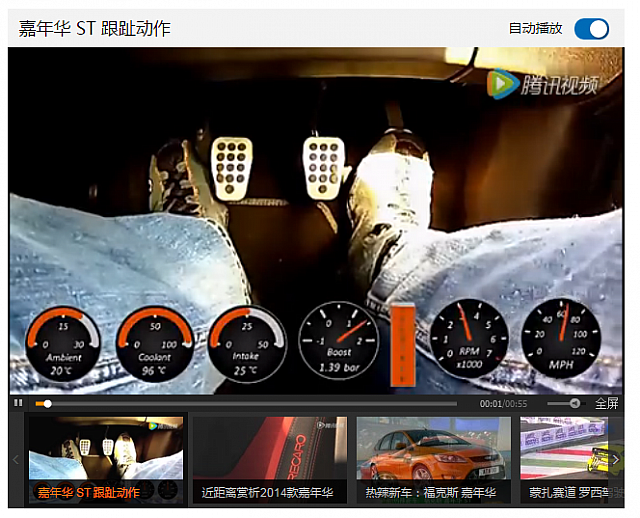
Task: Click the video progress bar handle
Action: coord(47,404)
